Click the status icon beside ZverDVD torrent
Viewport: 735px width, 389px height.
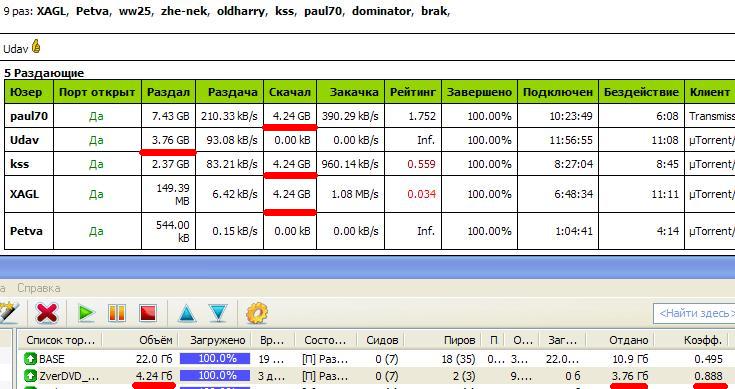click(x=30, y=375)
